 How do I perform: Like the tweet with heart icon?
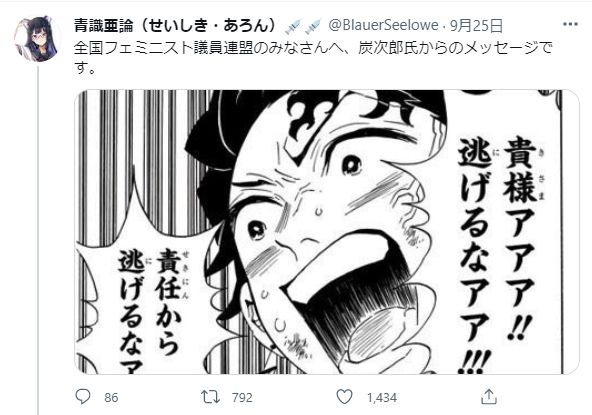(x=344, y=397)
